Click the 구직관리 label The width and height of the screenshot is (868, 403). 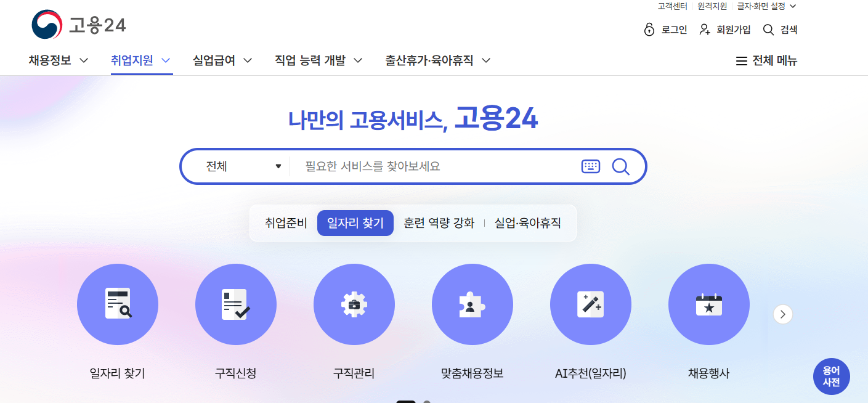pos(354,373)
